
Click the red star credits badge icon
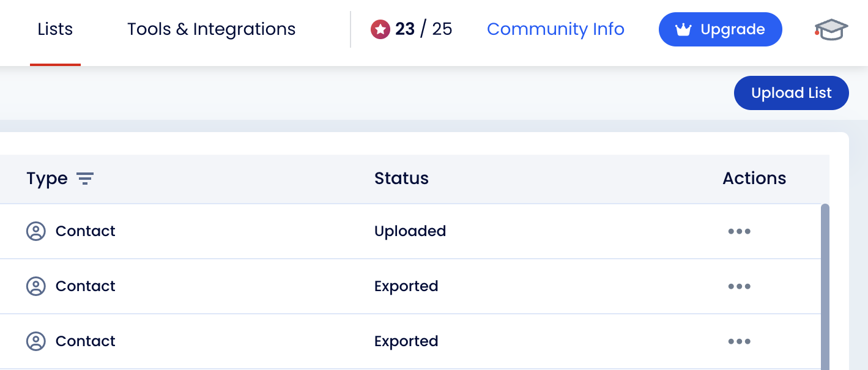point(380,29)
